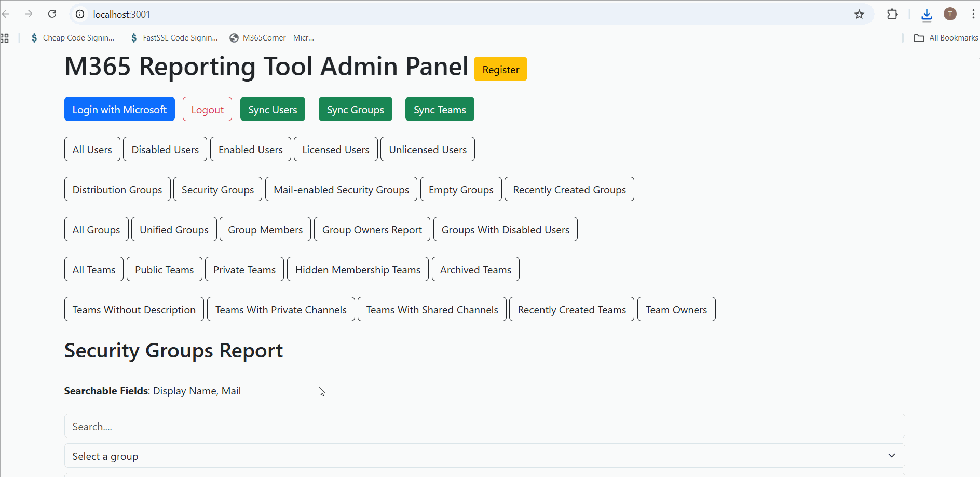This screenshot has width=980, height=477.
Task: Open the browser extensions puzzle icon
Action: click(892, 14)
